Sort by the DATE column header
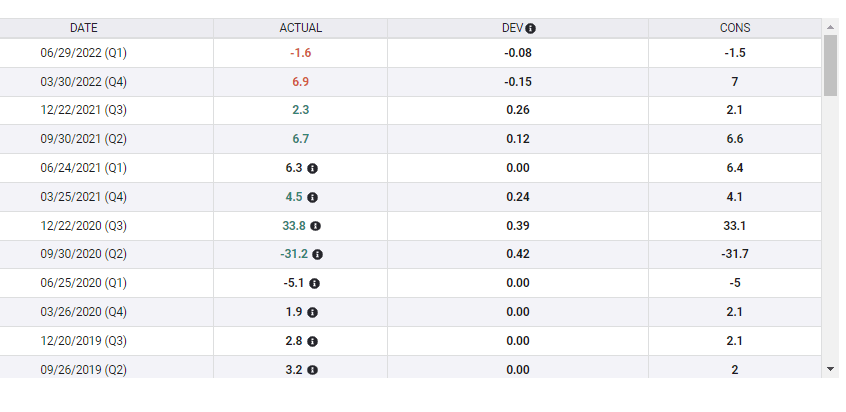Screen dimensions: 846x412 click(84, 28)
